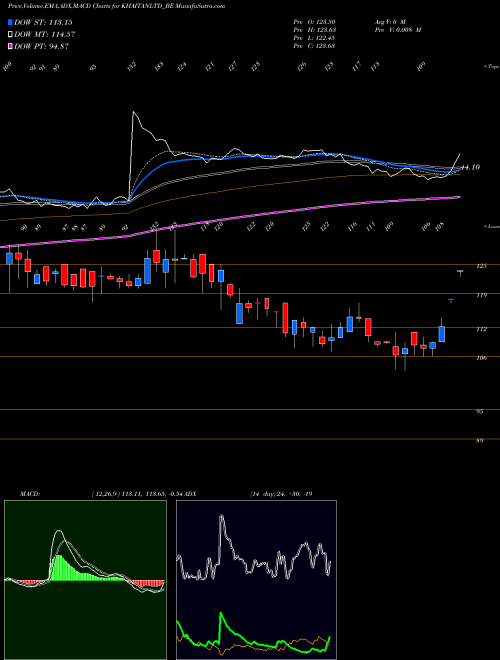Click the white price line spike peak in the EMA chart
The width and height of the screenshot is (500, 660).
(x=133, y=112)
